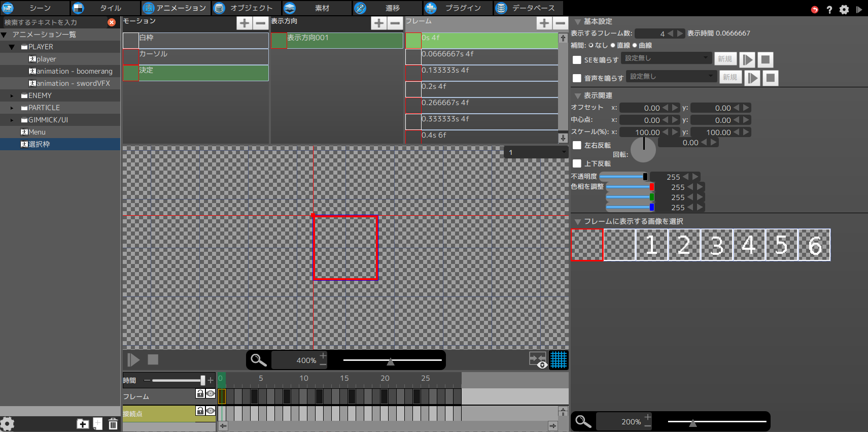Select なし interpolation radio
This screenshot has height=432, width=868.
point(591,45)
